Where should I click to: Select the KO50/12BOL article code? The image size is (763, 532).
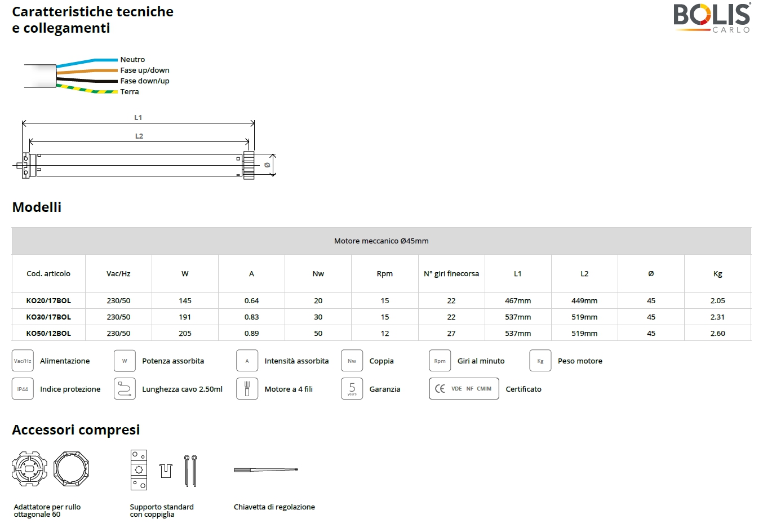tap(48, 334)
